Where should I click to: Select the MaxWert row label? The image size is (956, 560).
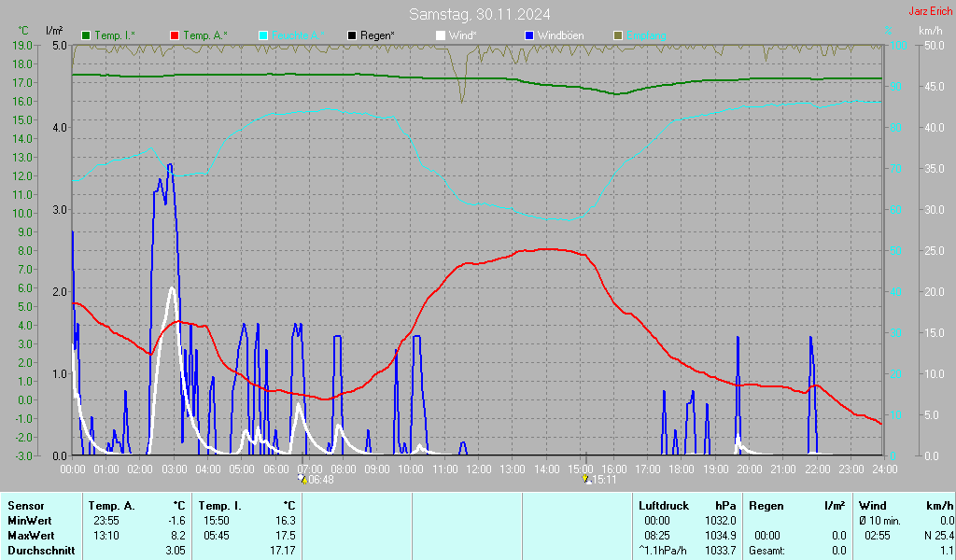pos(30,536)
